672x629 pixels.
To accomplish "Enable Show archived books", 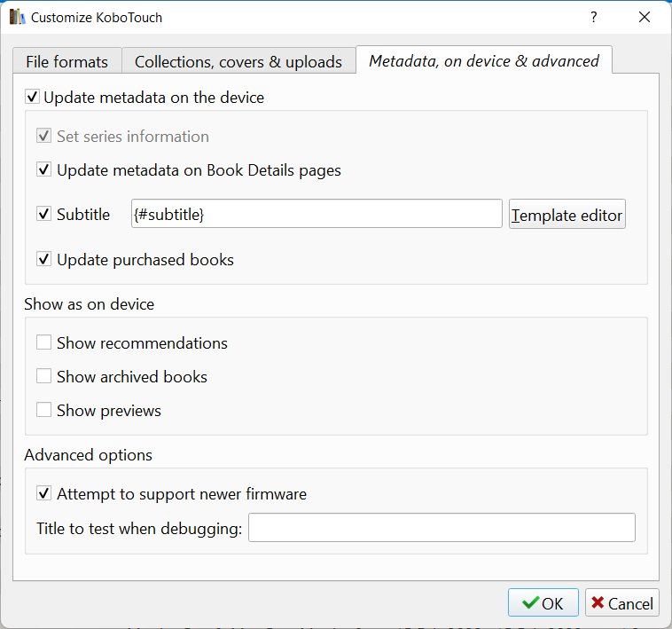I will (x=43, y=376).
